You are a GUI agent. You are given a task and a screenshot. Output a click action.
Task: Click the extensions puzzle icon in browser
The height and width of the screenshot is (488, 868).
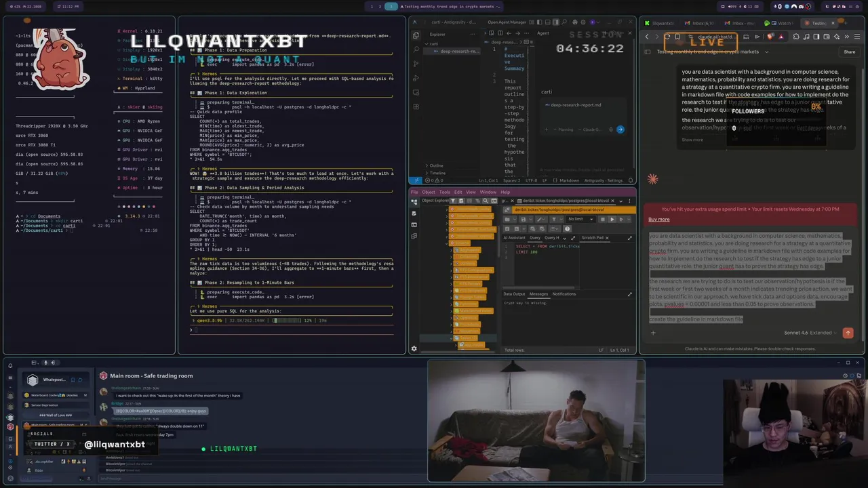click(796, 37)
